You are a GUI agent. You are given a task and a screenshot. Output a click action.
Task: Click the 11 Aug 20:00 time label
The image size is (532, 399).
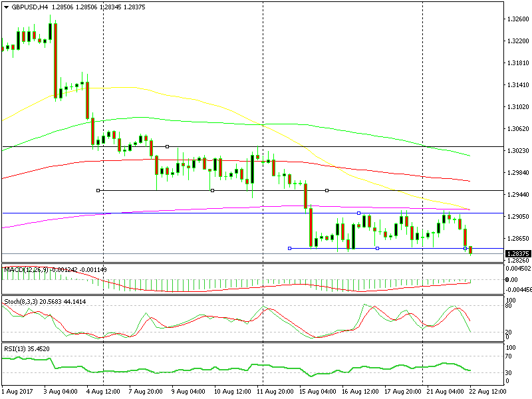(x=275, y=391)
